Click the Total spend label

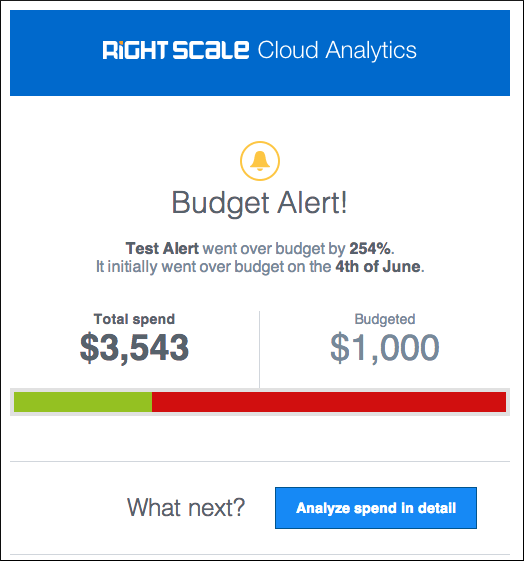click(x=134, y=319)
